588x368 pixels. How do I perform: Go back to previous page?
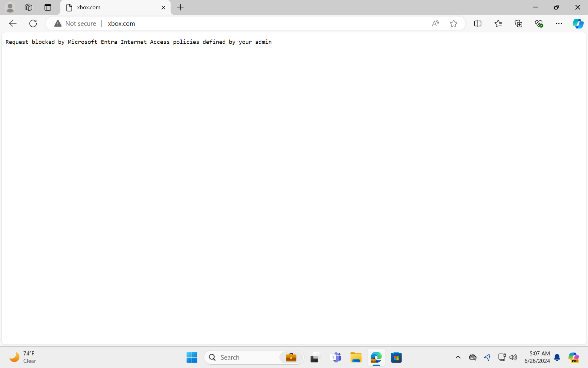tap(13, 24)
